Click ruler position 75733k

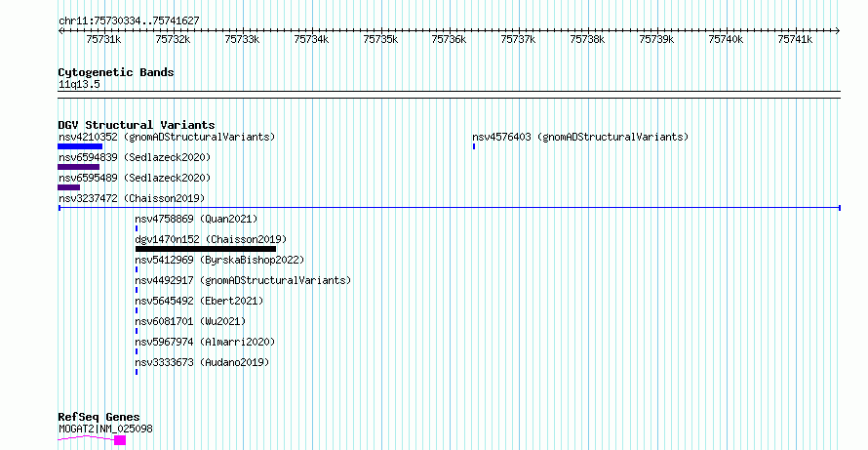pos(242,40)
